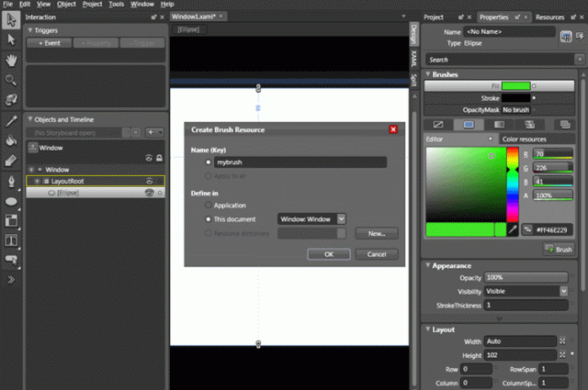
Task: Click the Brush convert-to-resource button
Action: click(x=559, y=249)
